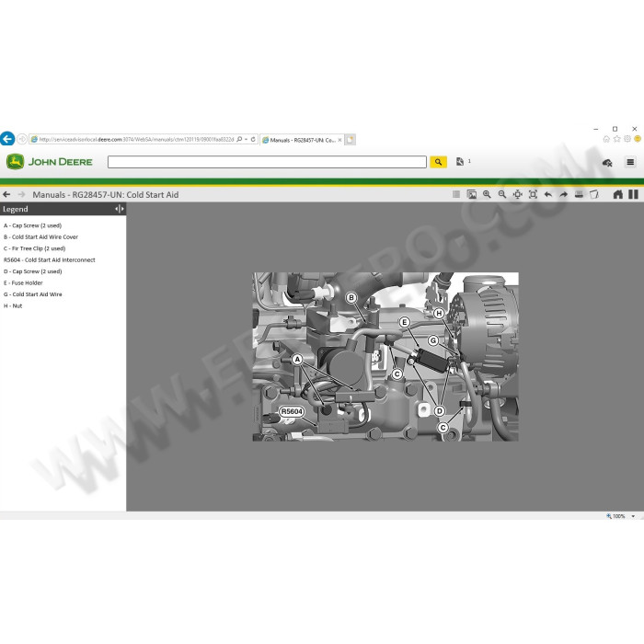Open the work order wrench document icon

coord(460,161)
